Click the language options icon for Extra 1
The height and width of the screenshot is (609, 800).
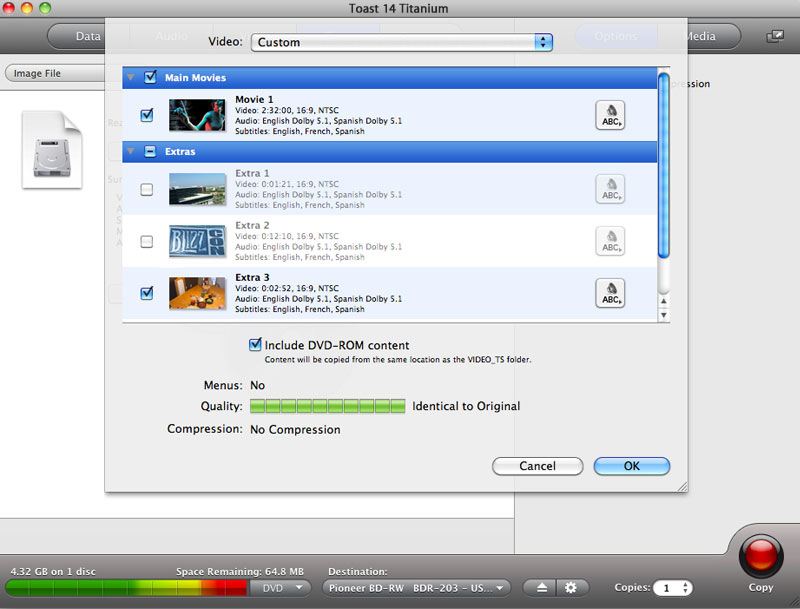pyautogui.click(x=609, y=189)
